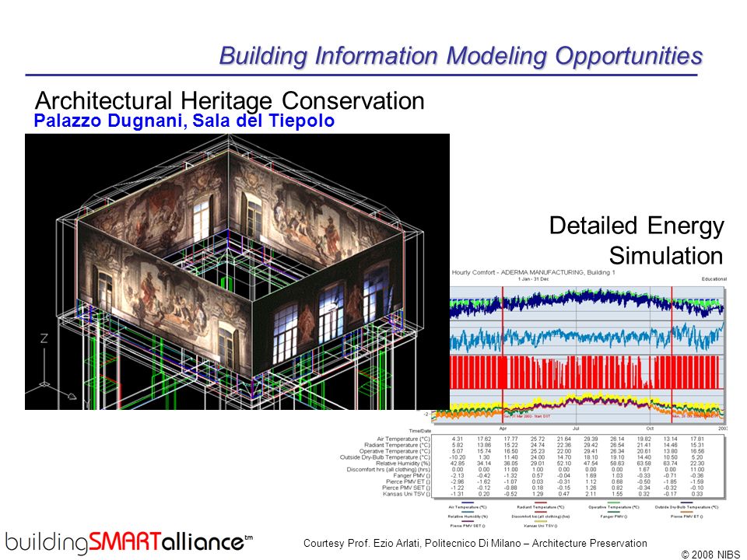
Task: Click the 'Hourly Comfort - ADERMA MANUFACTURING' chart title
Action: [x=533, y=272]
